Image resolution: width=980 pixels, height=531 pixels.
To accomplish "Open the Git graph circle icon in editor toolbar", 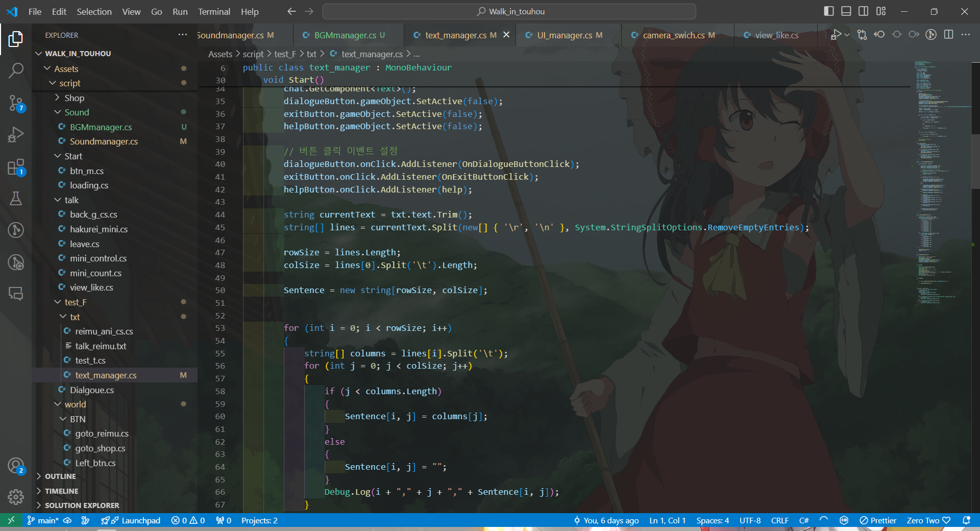I will (931, 35).
